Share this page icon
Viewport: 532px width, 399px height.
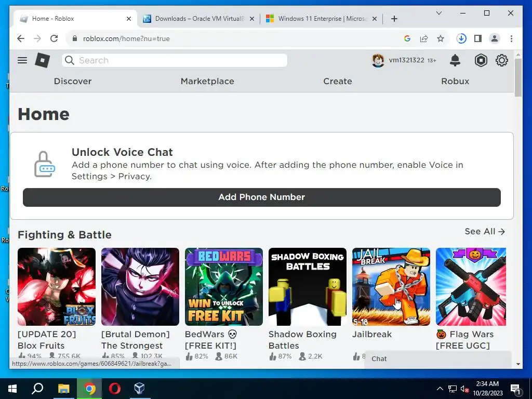click(x=424, y=38)
